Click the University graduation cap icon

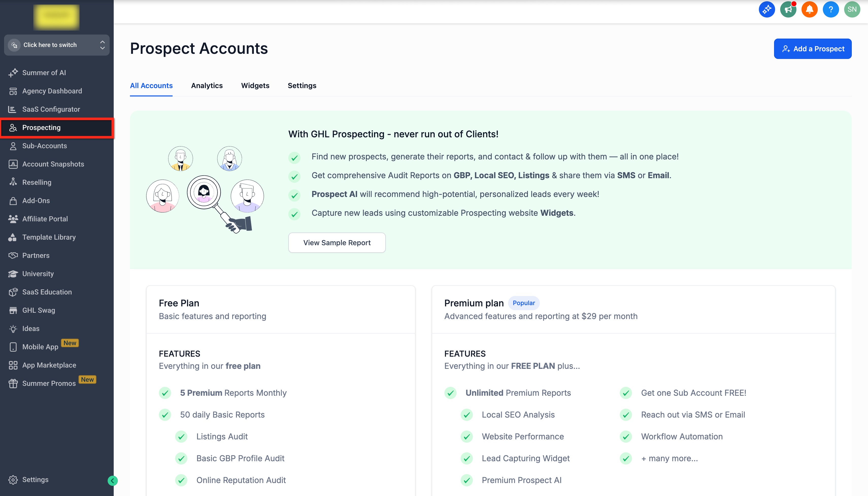[13, 274]
